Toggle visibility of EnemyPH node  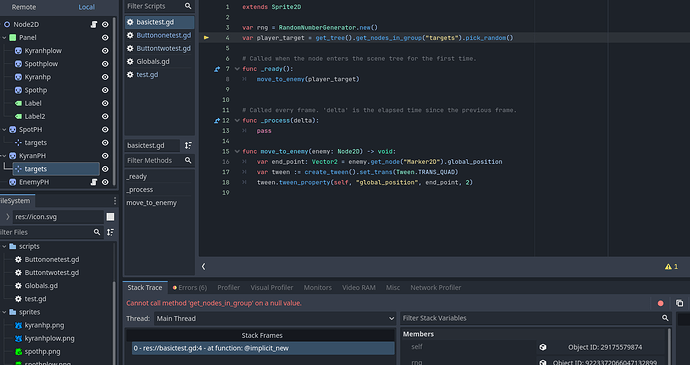105,182
